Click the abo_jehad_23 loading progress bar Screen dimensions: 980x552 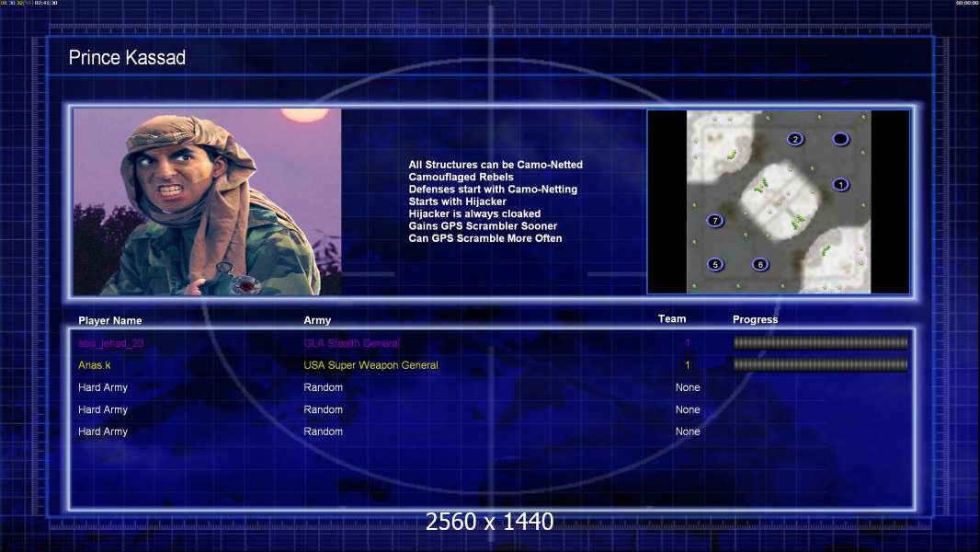click(x=820, y=342)
